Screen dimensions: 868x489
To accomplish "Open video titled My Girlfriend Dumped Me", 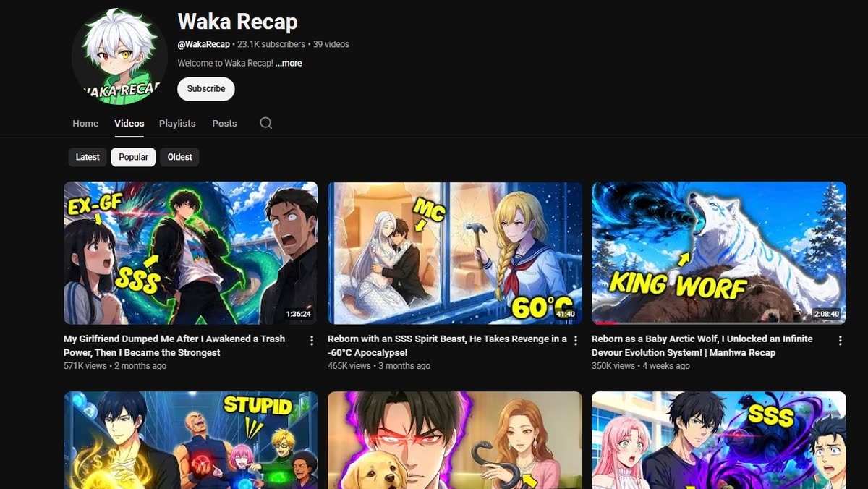I will [174, 346].
